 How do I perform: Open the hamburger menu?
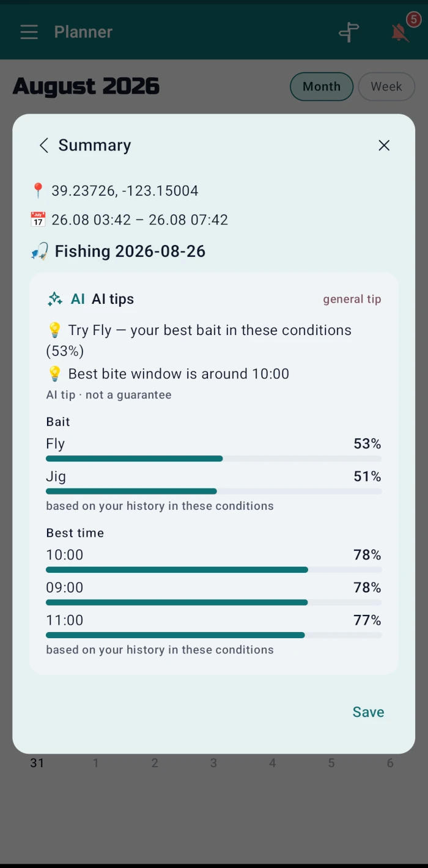pos(29,32)
